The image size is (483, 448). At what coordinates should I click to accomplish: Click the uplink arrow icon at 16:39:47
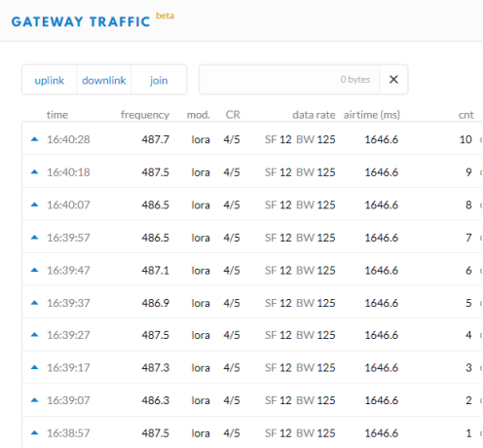[x=34, y=270]
